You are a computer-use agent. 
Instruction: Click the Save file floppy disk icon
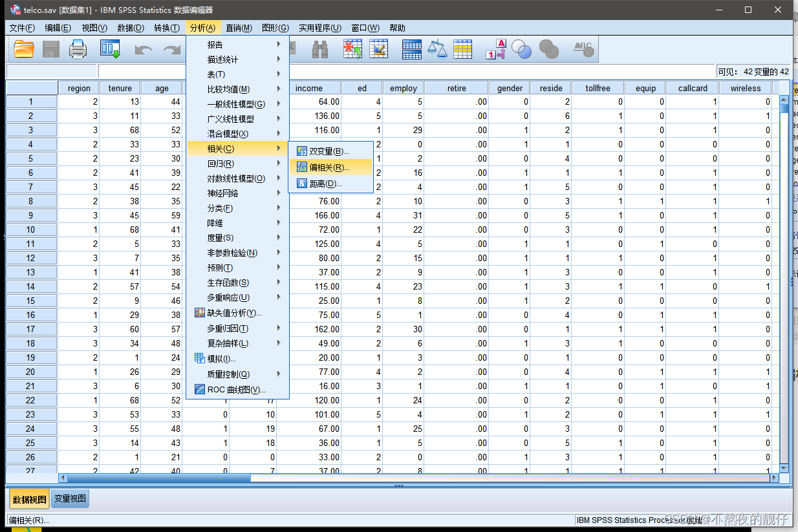click(51, 49)
